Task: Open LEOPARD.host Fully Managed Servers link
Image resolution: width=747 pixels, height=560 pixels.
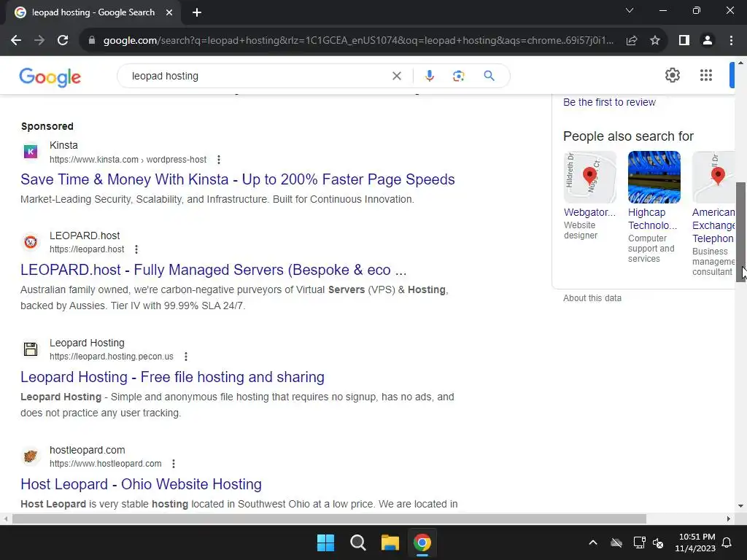Action: (214, 270)
